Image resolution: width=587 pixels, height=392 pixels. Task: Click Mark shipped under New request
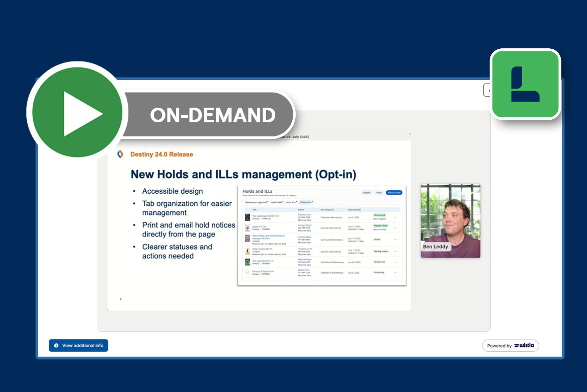pos(380,219)
